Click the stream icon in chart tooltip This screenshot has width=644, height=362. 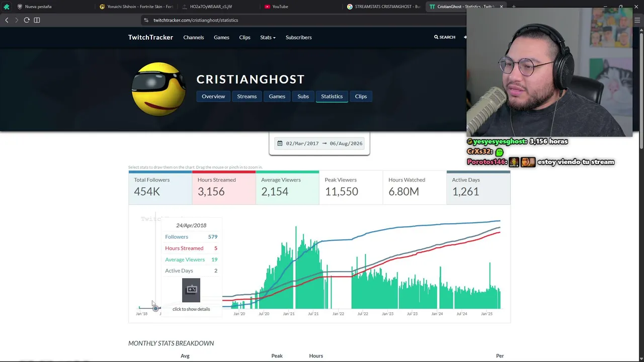coord(191,290)
